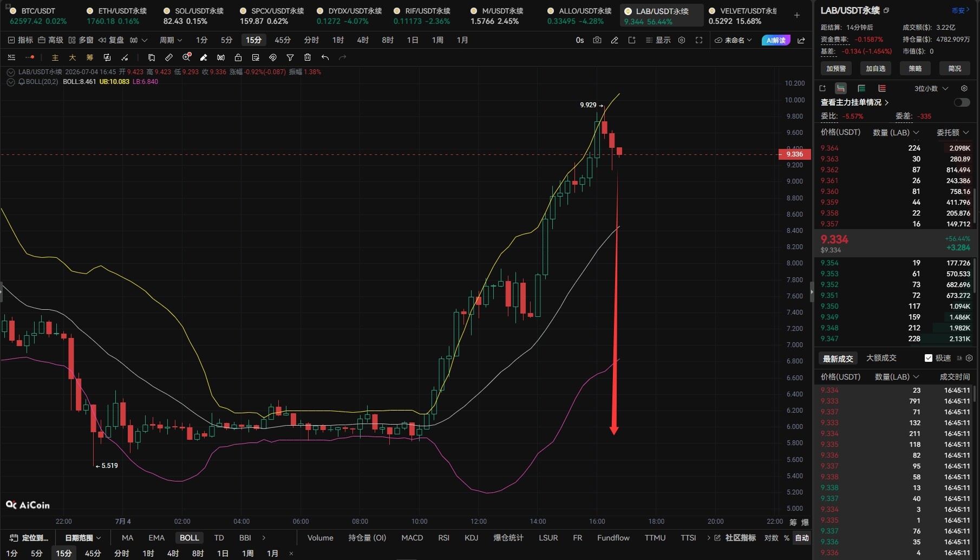Switch to ETH/USDT永续 tab
Image resolution: width=980 pixels, height=560 pixels.
[x=116, y=16]
